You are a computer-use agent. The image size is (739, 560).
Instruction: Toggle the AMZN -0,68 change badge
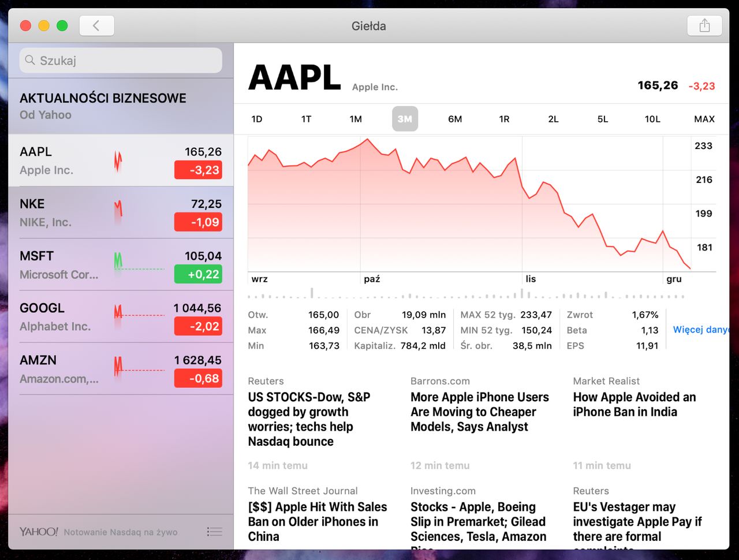(198, 379)
